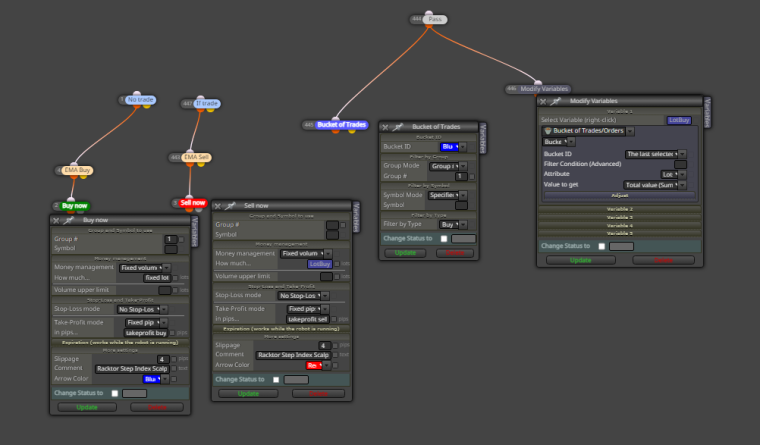Open Symbol Mode dropdown showing Specified
Screen dimensions: 760x445
tap(447, 195)
